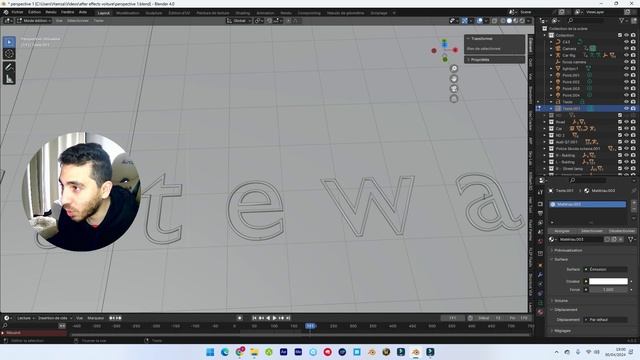Open the Rendu menu
Viewport: 640px width, 360px height.
pyautogui.click(x=51, y=12)
